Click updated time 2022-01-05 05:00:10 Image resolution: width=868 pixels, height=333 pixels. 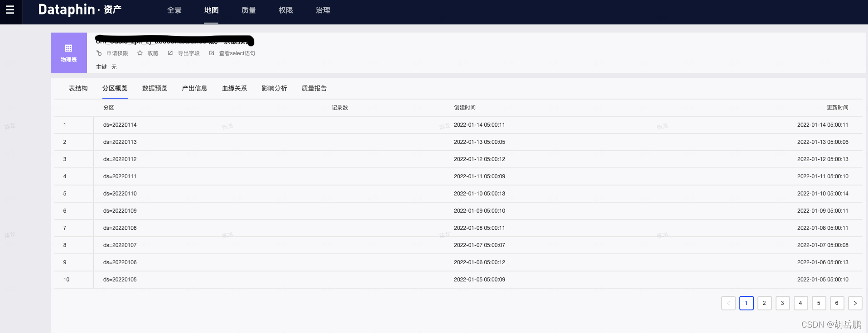(823, 280)
